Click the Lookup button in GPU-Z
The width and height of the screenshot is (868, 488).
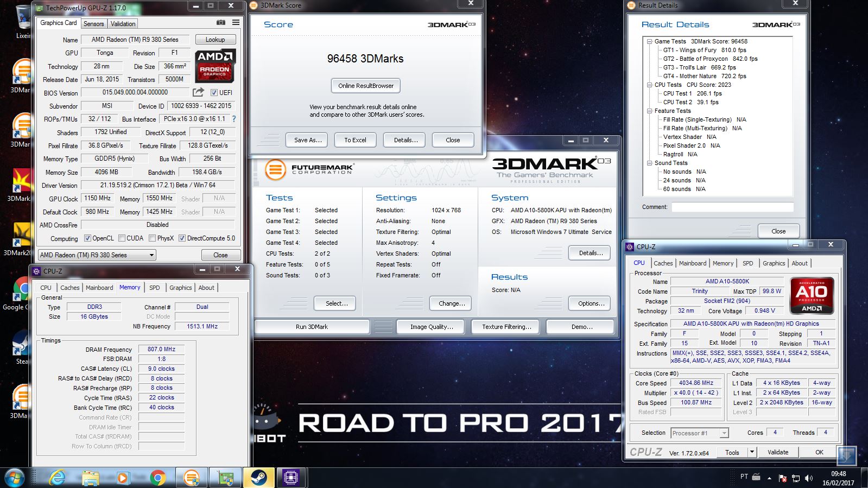(x=215, y=40)
